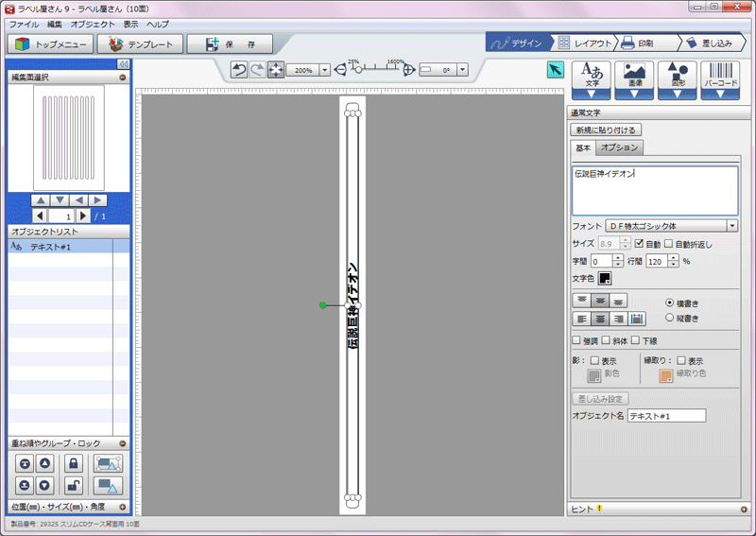Click the 保存 save button

[x=230, y=44]
